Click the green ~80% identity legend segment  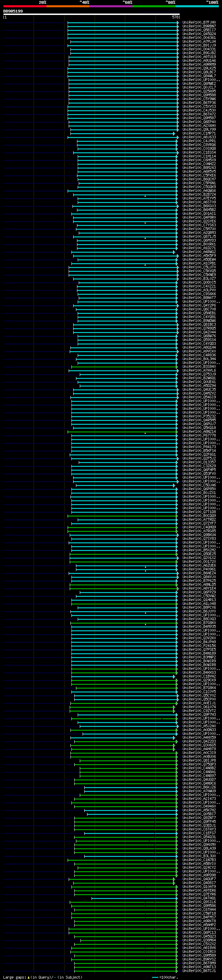click(x=154, y=6)
